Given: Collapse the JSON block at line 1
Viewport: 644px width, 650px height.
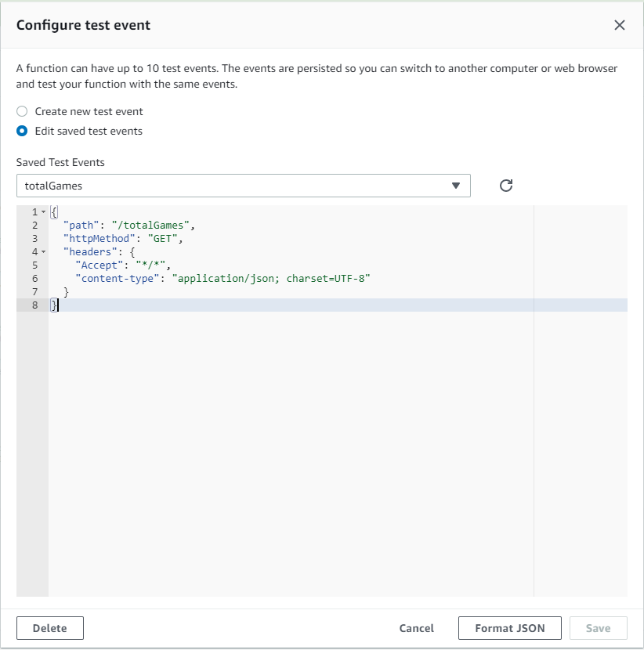Looking at the screenshot, I should point(44,211).
